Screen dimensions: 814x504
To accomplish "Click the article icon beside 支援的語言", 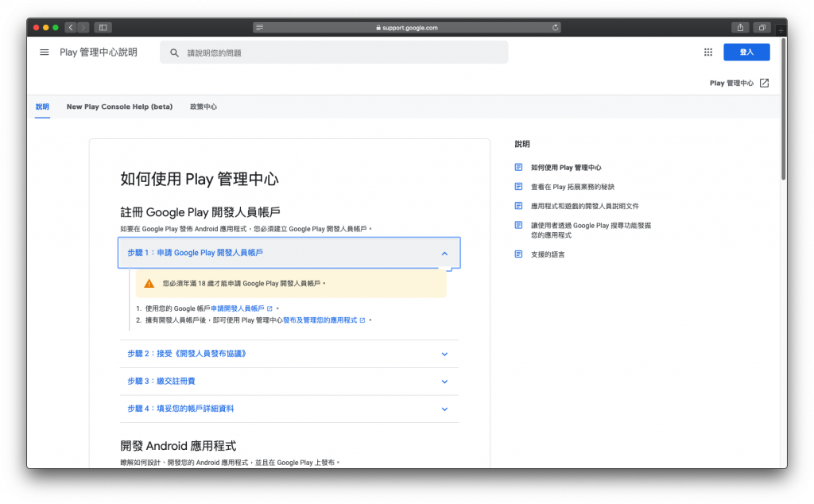I will click(x=518, y=254).
